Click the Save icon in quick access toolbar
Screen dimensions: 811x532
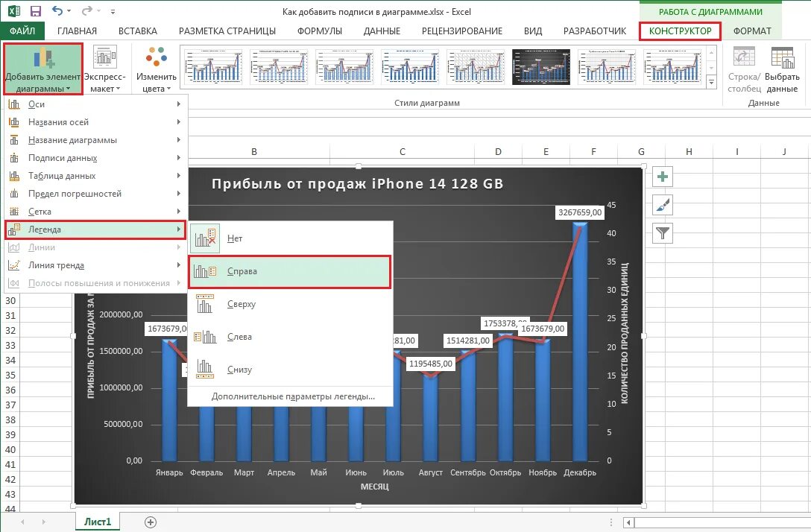point(36,11)
